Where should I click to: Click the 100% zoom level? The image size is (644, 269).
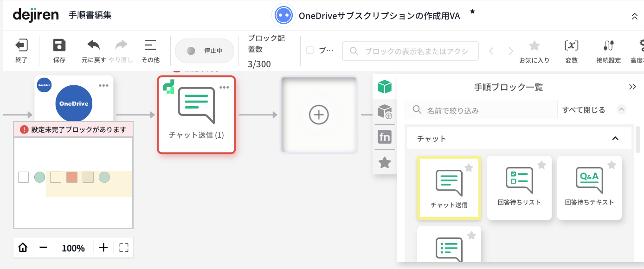click(x=73, y=248)
